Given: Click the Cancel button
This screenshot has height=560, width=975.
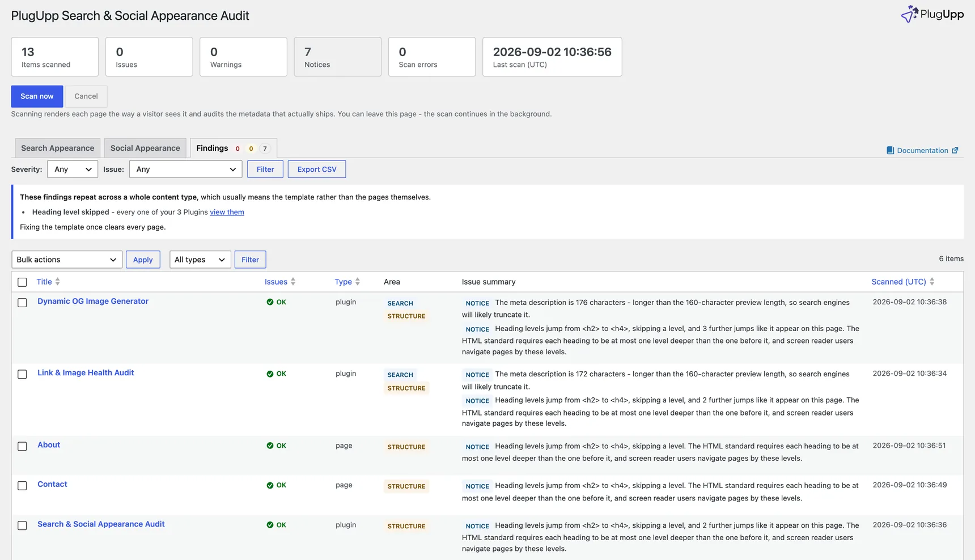Looking at the screenshot, I should click(86, 96).
